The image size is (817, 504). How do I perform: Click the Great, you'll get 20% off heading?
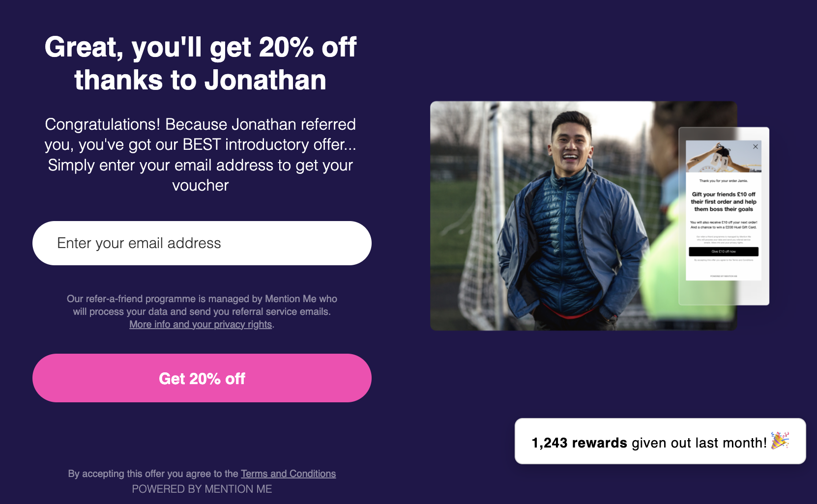pos(201,63)
